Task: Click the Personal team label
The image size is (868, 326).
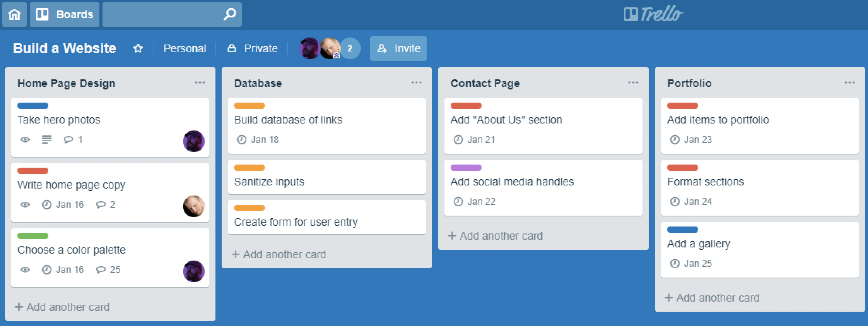Action: coord(185,48)
